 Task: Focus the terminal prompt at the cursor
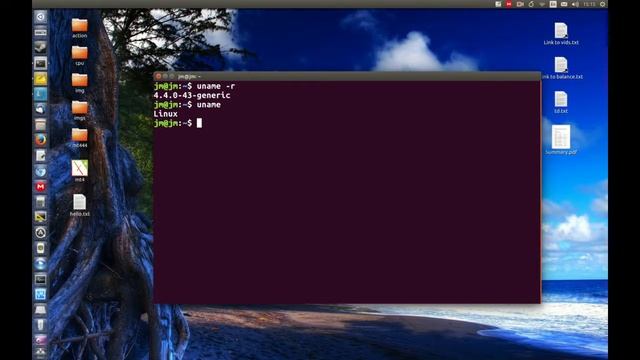tap(199, 123)
